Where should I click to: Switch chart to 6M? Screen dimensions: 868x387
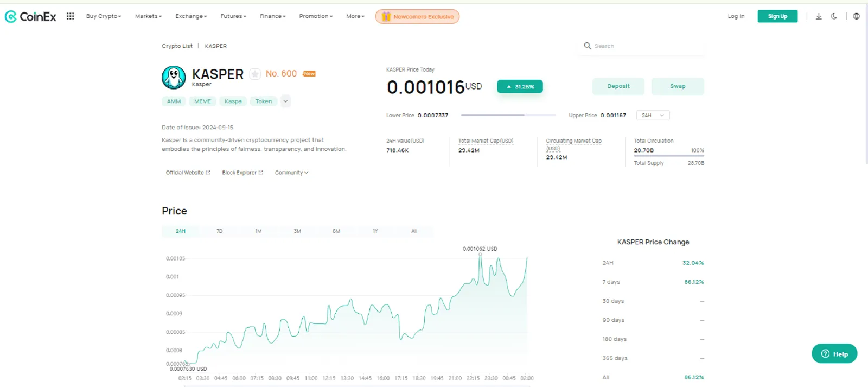[336, 231]
